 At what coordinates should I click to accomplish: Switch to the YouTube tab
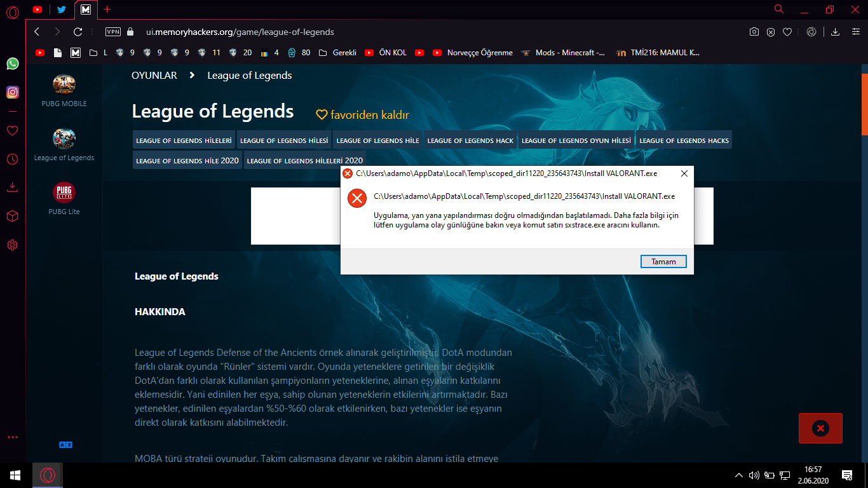click(37, 10)
